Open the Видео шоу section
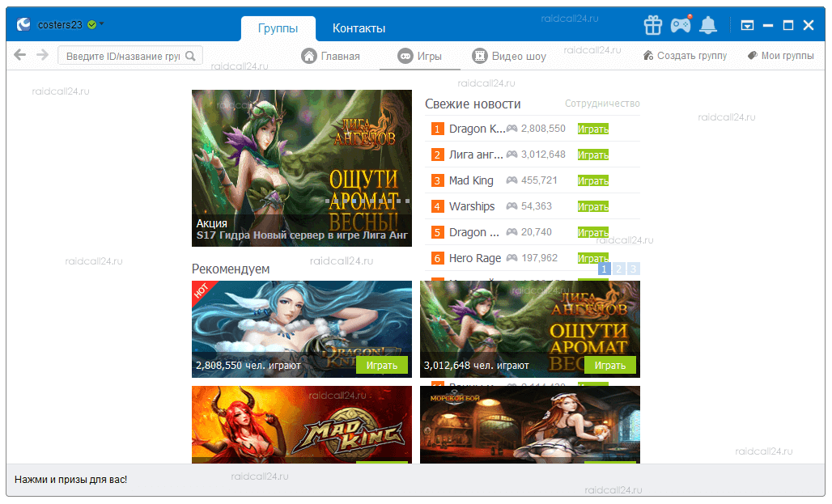Image resolution: width=832 pixels, height=504 pixels. click(509, 56)
